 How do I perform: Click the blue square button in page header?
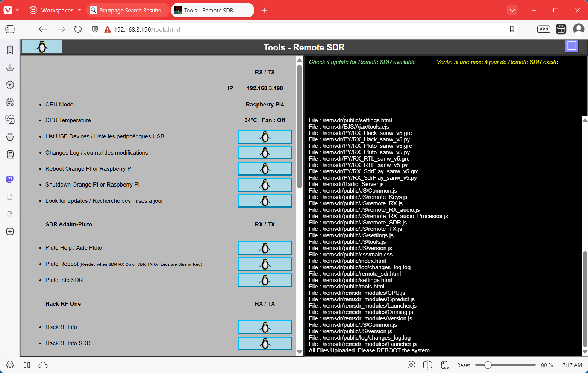pyautogui.click(x=571, y=46)
